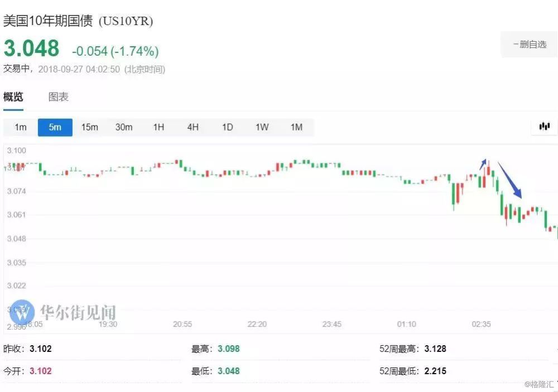Select the 1m timeframe
This screenshot has height=392, width=558.
[x=21, y=127]
